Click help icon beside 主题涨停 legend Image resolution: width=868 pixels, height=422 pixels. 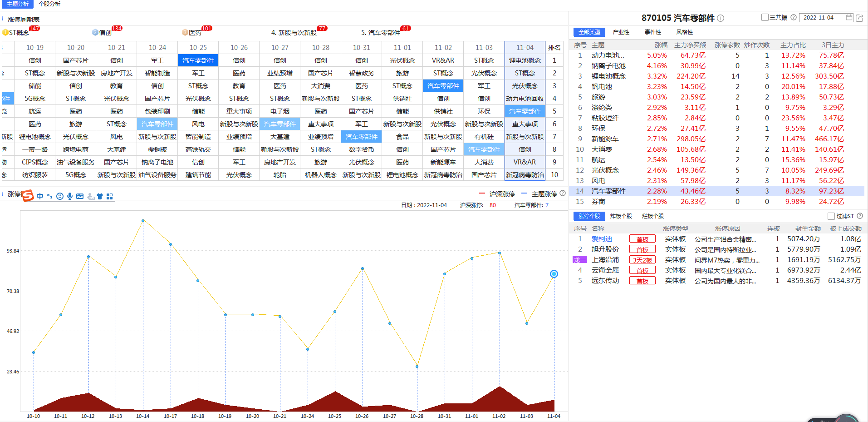pos(563,193)
